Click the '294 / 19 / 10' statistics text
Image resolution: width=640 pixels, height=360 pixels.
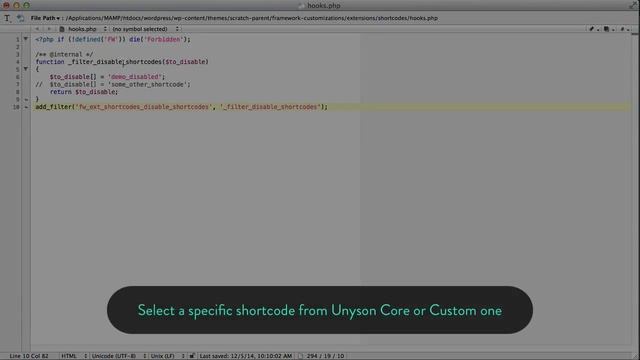(325, 356)
